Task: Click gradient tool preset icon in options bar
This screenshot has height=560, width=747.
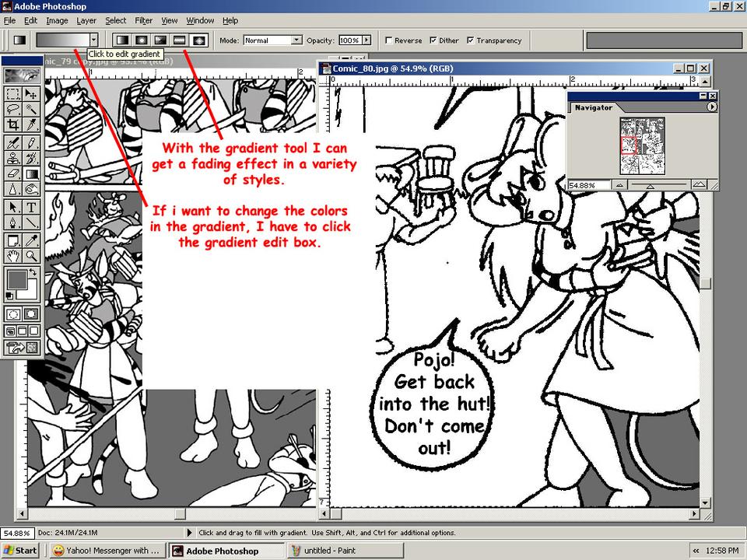Action: [x=19, y=40]
